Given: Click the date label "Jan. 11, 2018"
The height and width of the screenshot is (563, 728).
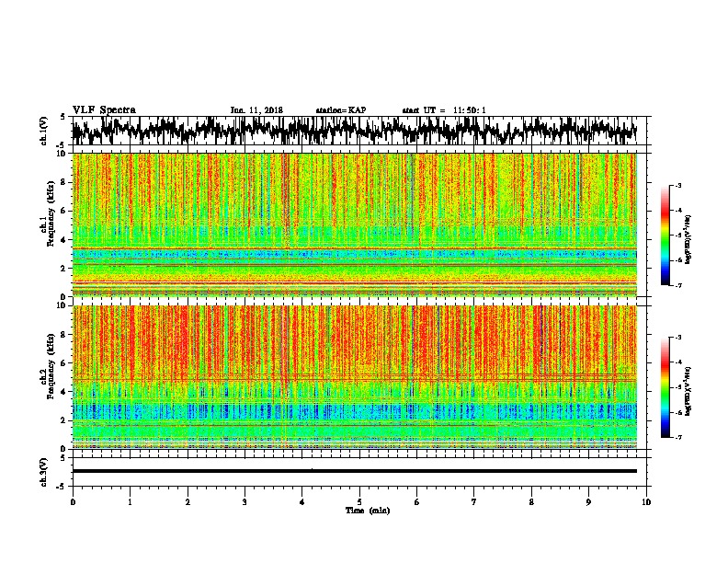Looking at the screenshot, I should click(x=256, y=110).
